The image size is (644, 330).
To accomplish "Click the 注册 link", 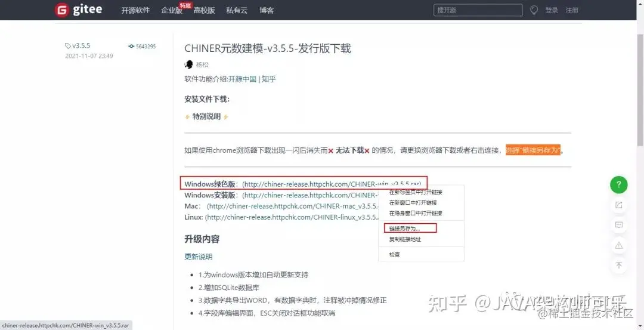I will tap(572, 11).
